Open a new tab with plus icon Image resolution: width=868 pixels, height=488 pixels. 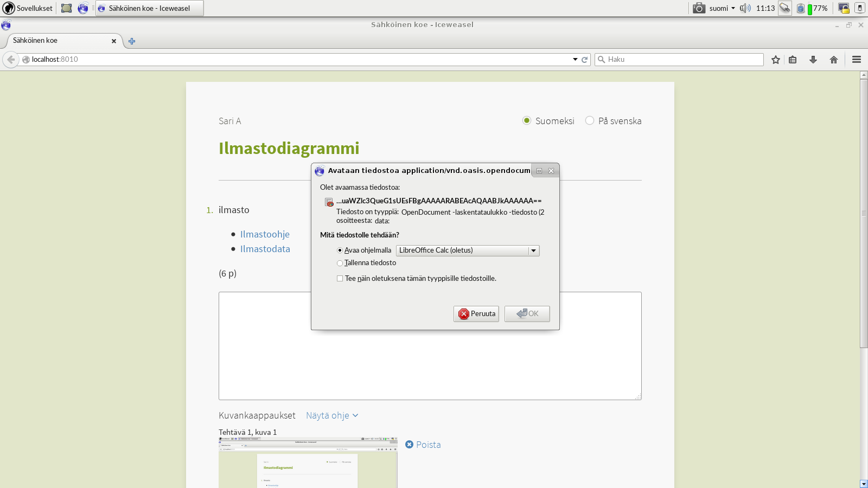[132, 41]
